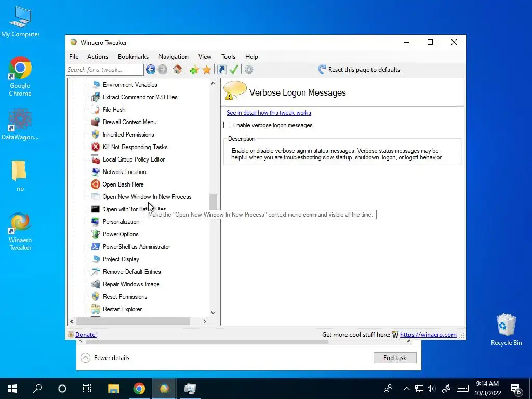
Task: Click the Search for a tweak field
Action: coord(105,70)
